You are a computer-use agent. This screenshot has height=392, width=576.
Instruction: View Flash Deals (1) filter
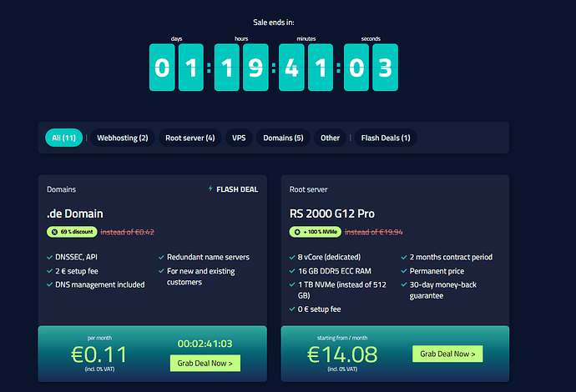pos(386,138)
